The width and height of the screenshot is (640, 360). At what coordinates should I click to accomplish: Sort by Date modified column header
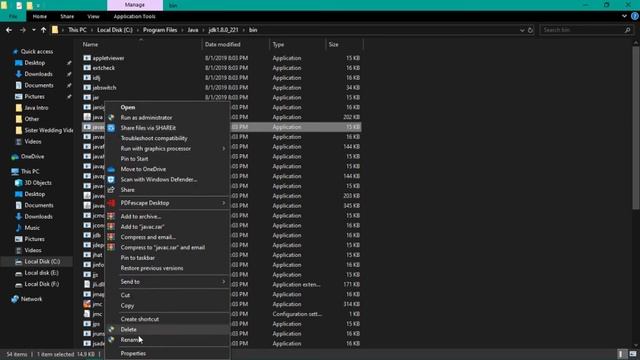(222, 44)
